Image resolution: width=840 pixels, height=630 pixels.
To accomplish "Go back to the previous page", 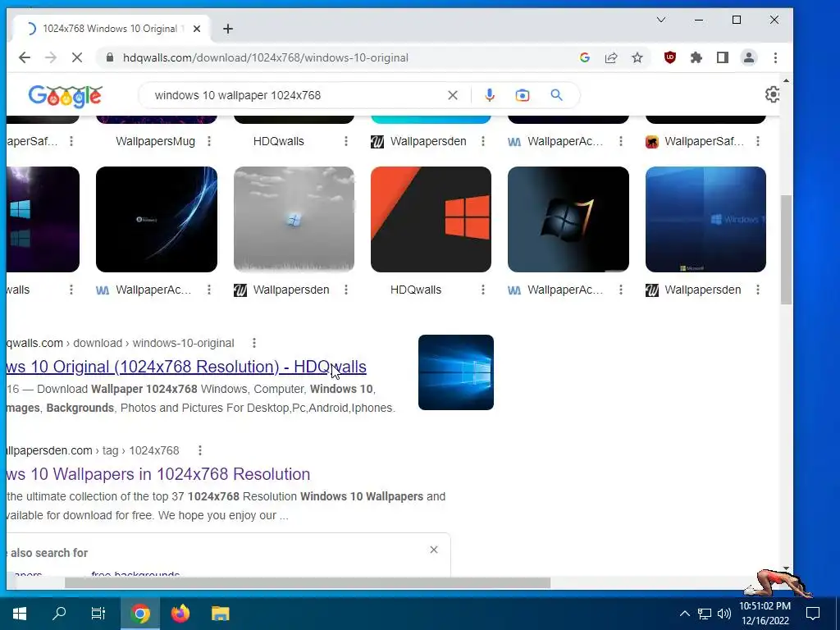I will click(x=24, y=57).
